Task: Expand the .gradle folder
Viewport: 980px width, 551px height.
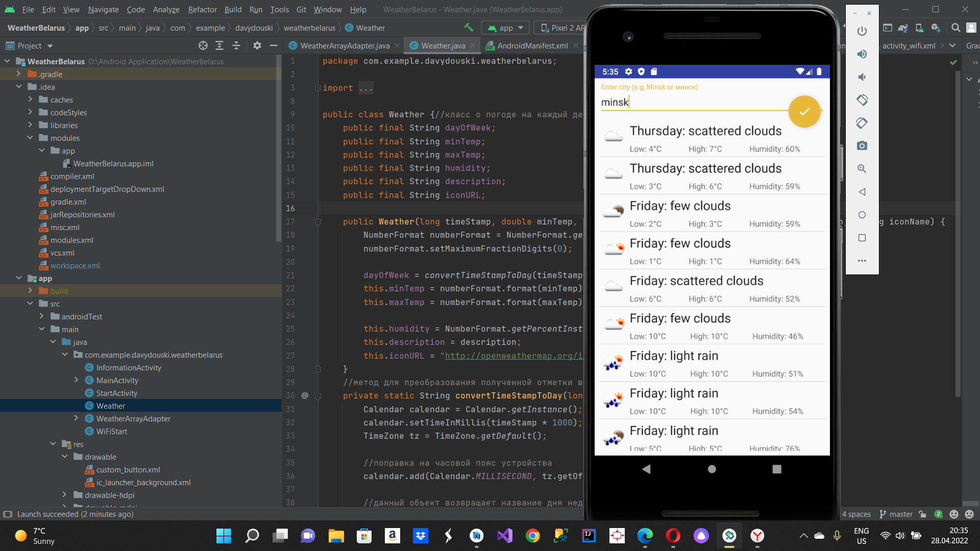Action: [x=18, y=74]
